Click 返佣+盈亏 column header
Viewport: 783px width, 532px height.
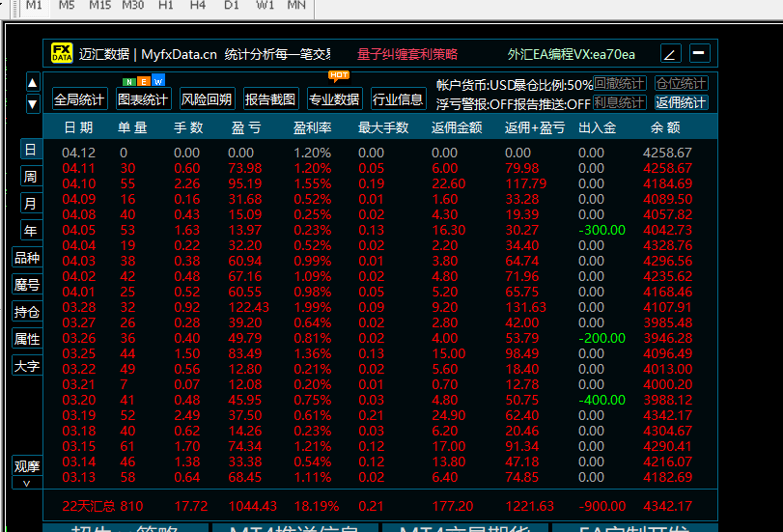point(534,127)
